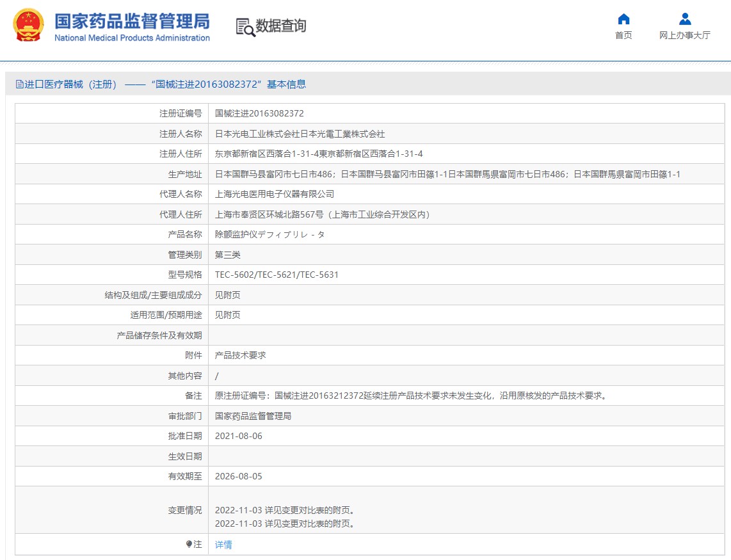Screen dimensions: 731x560
Task: Click agent address 上海市奉贤区环城北路567号
Action: tap(323, 214)
